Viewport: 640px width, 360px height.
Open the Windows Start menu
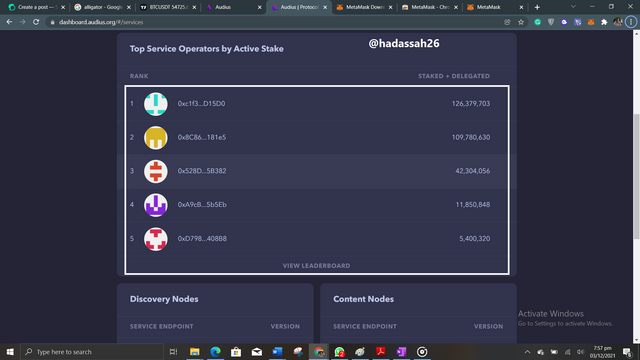(10, 351)
